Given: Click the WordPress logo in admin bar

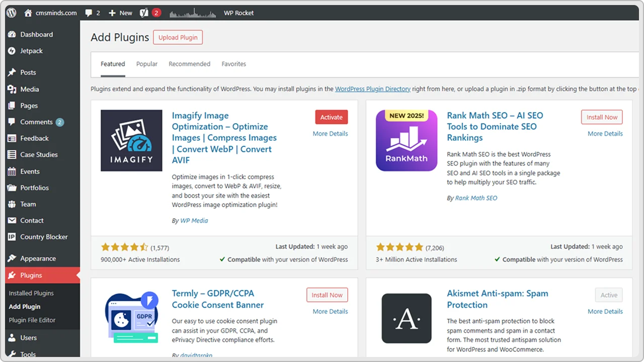Looking at the screenshot, I should point(12,13).
